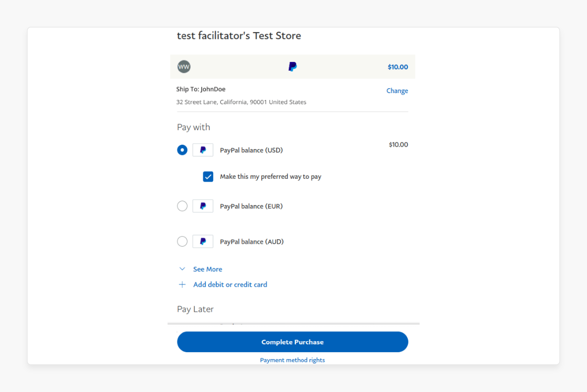Open the Payment method rights link
Image resolution: width=587 pixels, height=392 pixels.
point(292,360)
